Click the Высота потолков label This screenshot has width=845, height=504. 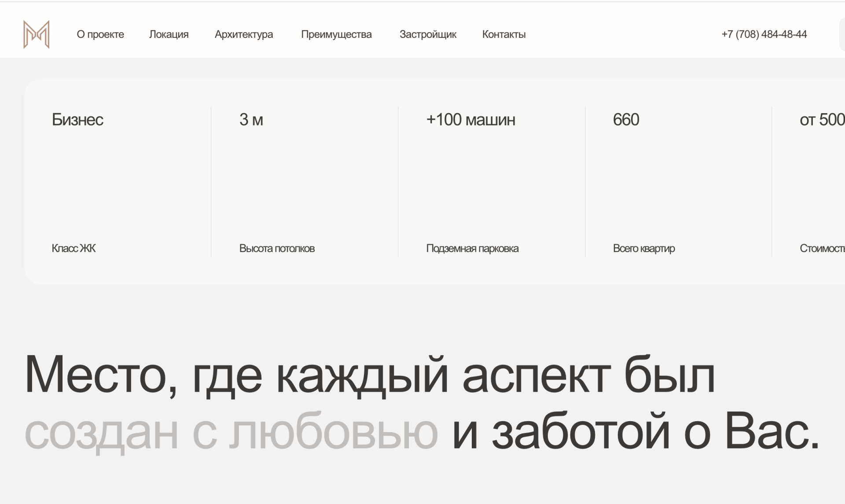[x=277, y=248]
